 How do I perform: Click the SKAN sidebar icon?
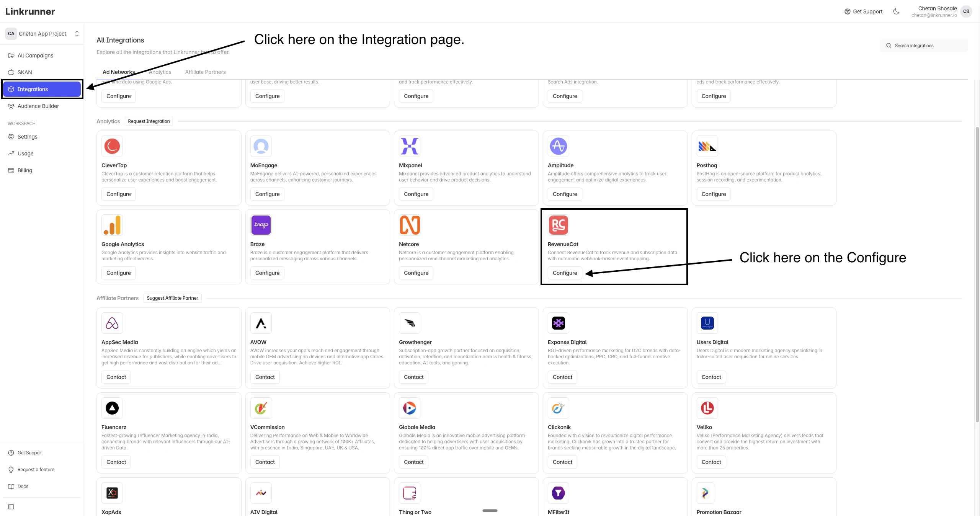[11, 72]
